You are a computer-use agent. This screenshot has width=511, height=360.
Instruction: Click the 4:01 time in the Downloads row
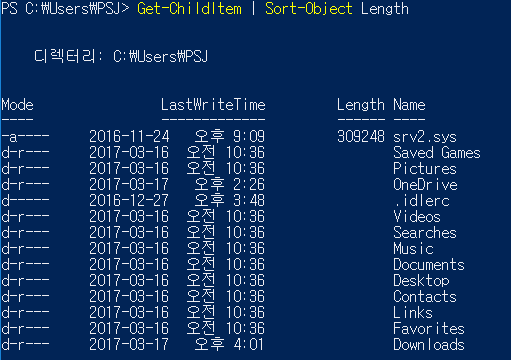248,345
